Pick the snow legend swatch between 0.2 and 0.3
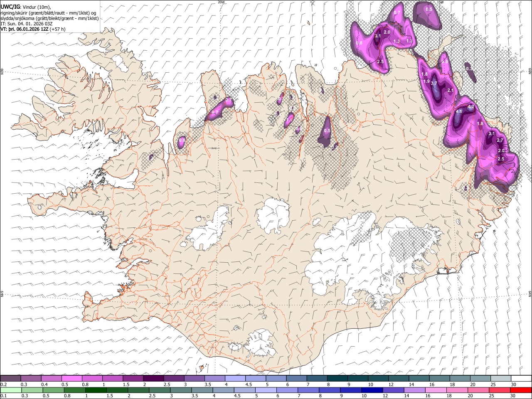The height and width of the screenshot is (399, 532). click(x=10, y=378)
